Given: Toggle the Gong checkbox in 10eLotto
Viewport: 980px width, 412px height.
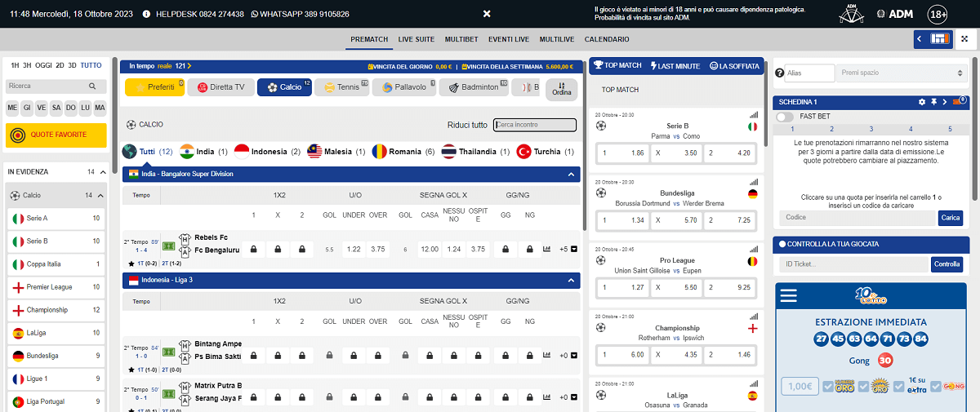Looking at the screenshot, I should 938,386.
